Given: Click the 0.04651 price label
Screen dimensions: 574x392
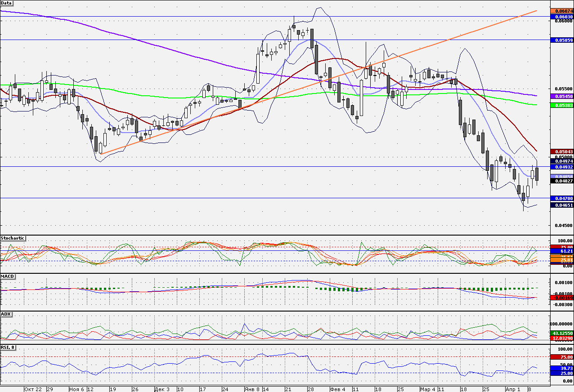Looking at the screenshot, I should [x=562, y=205].
